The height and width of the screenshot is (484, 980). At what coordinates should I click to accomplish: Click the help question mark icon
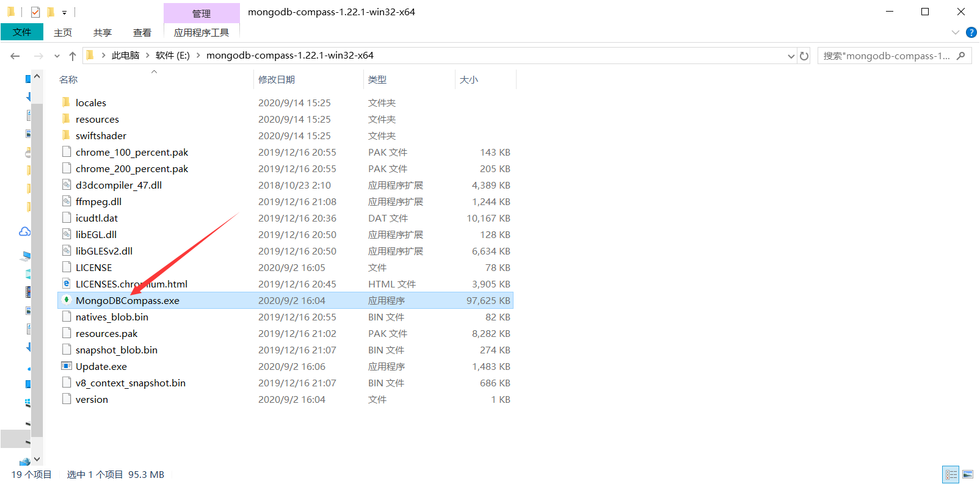tap(971, 32)
